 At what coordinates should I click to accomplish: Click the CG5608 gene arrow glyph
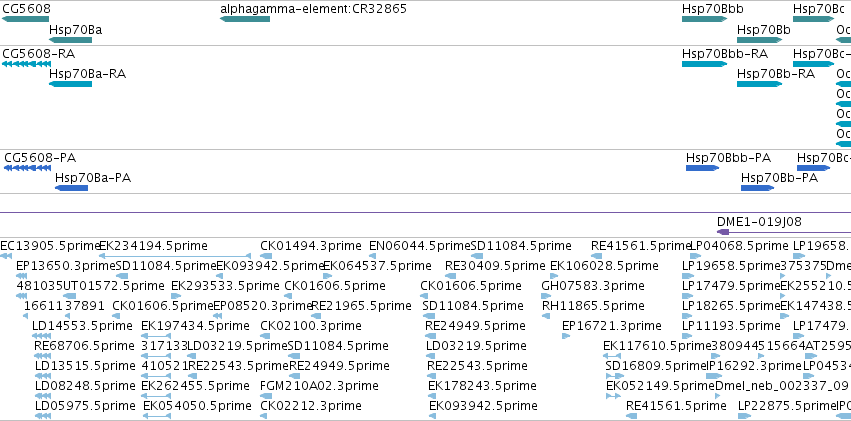(x=26, y=19)
